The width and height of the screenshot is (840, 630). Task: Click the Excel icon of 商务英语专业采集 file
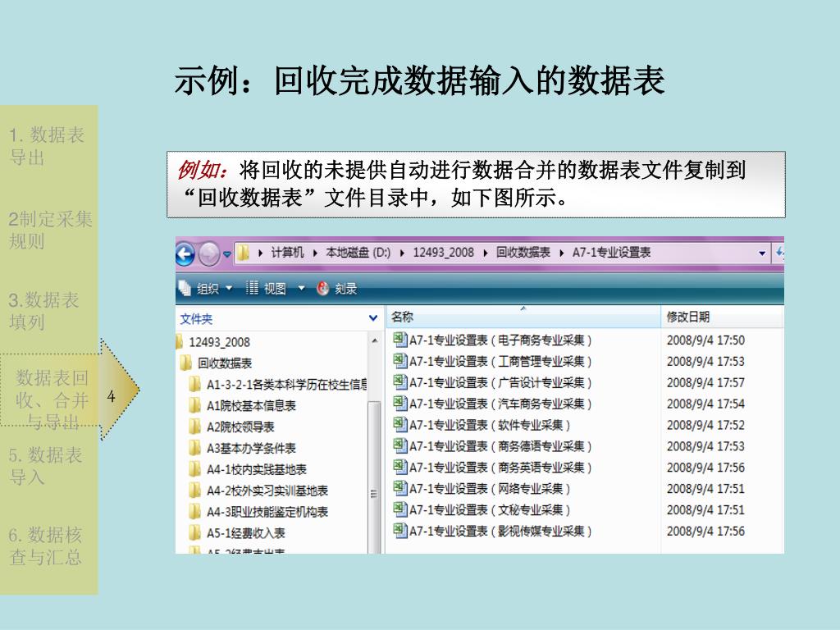tap(399, 467)
